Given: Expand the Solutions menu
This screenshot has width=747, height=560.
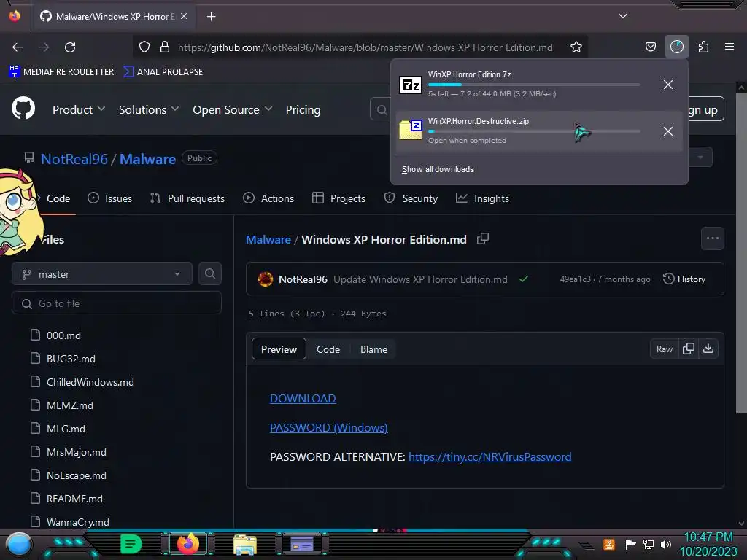Looking at the screenshot, I should pos(149,109).
